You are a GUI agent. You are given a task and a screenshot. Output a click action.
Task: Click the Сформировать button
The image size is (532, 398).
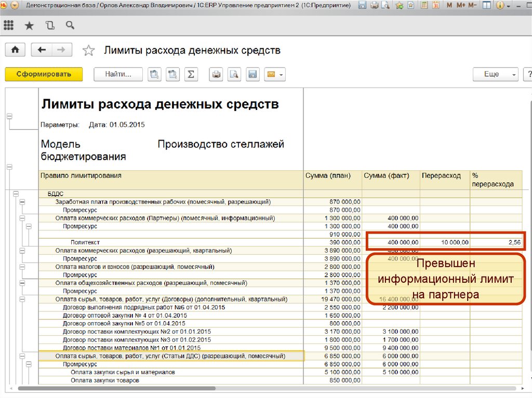(x=44, y=74)
